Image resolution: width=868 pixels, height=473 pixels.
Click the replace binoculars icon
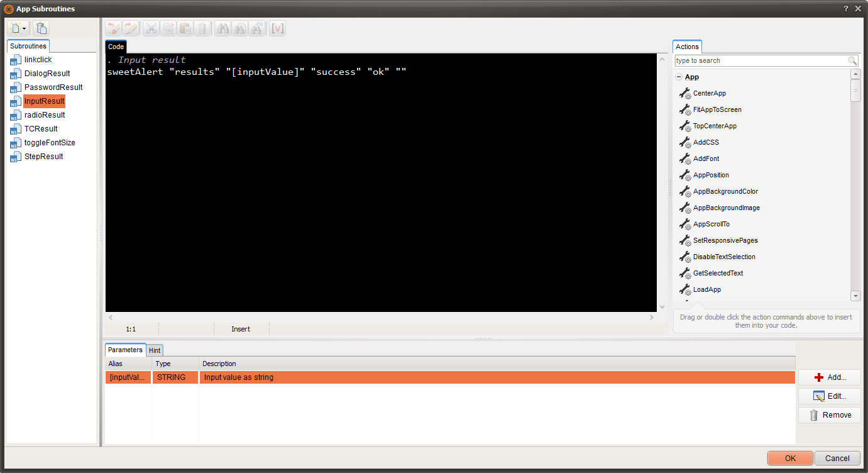point(256,28)
